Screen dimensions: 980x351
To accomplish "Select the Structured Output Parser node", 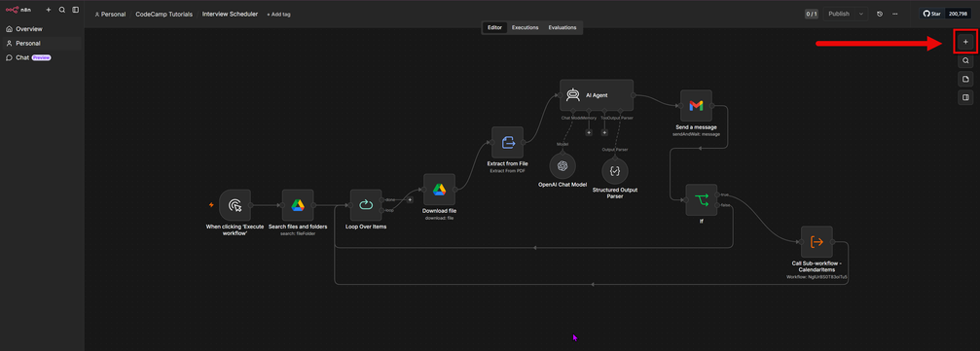I will pyautogui.click(x=615, y=170).
